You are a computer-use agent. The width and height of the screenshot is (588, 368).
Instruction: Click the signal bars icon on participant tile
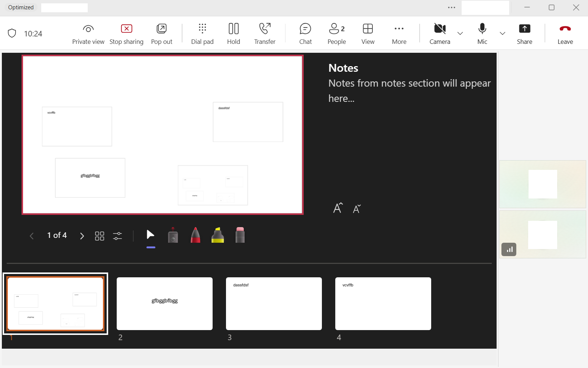coord(509,249)
